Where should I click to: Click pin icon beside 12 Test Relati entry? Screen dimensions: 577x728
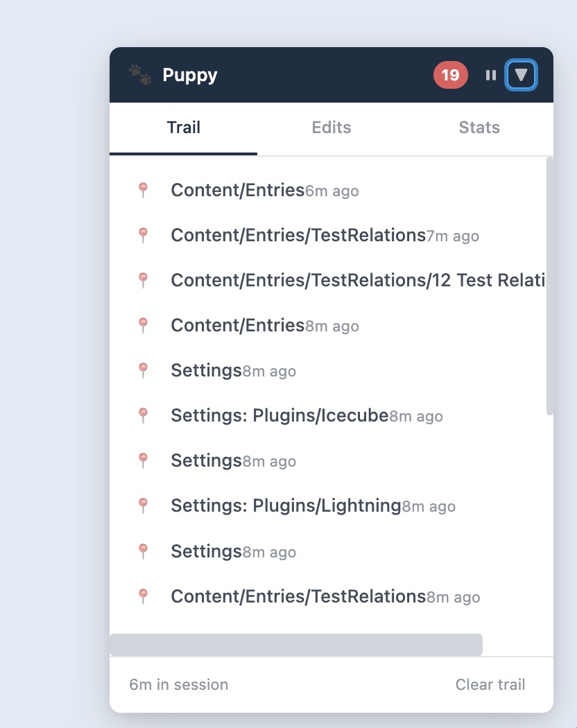pyautogui.click(x=143, y=280)
